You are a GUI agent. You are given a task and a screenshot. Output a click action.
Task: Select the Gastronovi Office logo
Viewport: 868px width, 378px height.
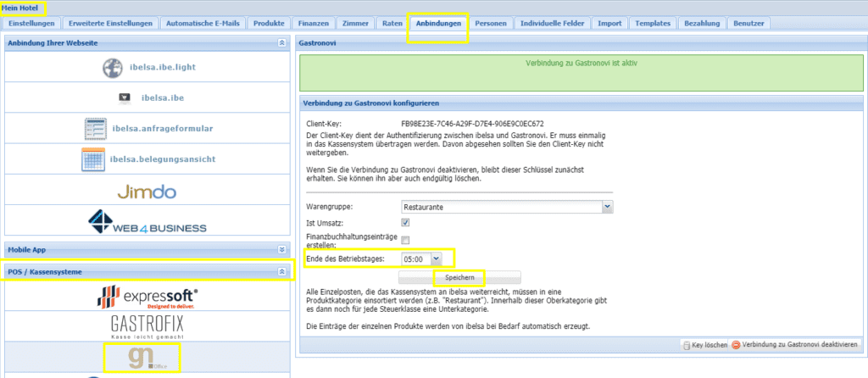[x=142, y=357]
